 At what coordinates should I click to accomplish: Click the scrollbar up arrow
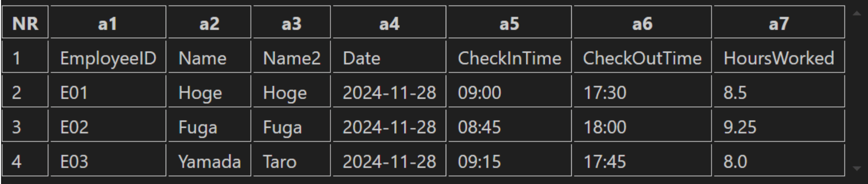tap(857, 13)
